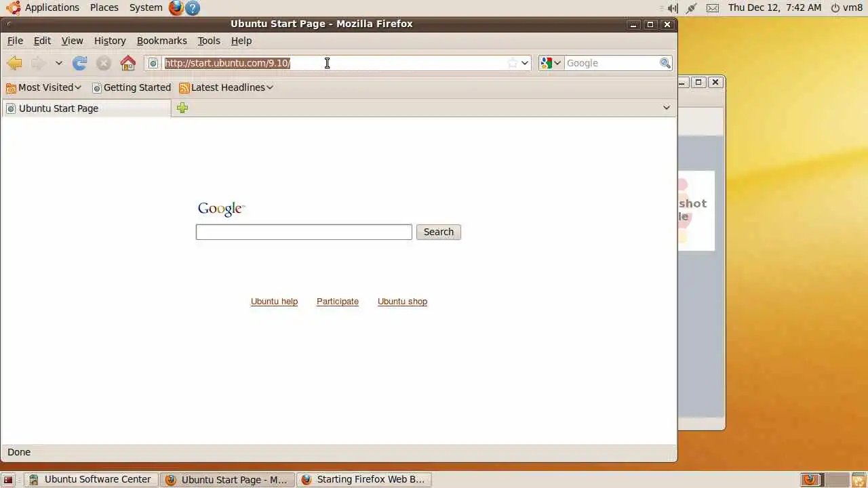Image resolution: width=868 pixels, height=488 pixels.
Task: Open the Help menu in Firefox
Action: point(241,41)
